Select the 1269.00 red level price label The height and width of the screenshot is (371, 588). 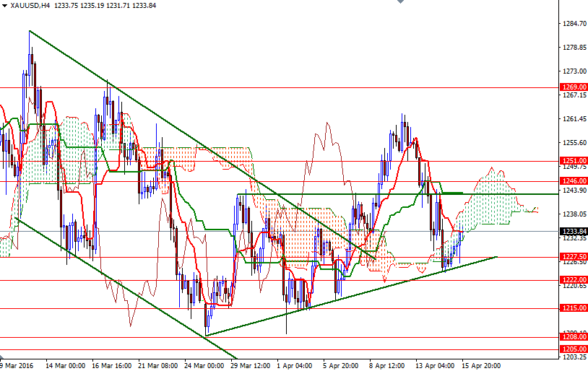click(x=574, y=87)
